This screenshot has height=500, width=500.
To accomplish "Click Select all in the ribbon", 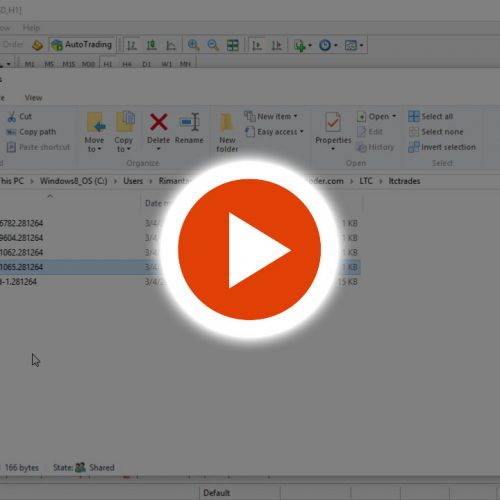I will point(431,116).
